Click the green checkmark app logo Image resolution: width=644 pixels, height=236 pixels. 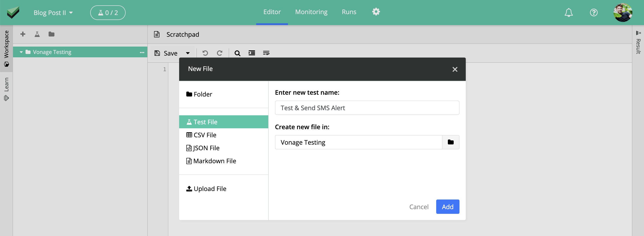tap(13, 13)
